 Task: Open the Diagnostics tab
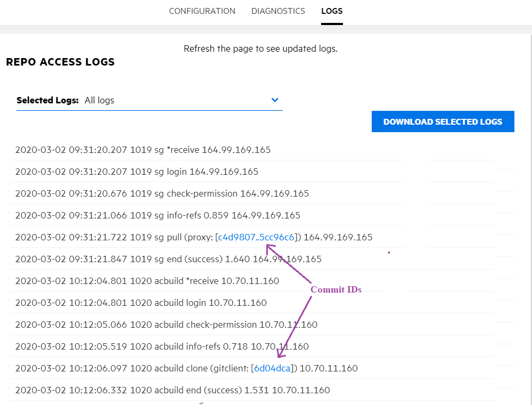coord(278,11)
